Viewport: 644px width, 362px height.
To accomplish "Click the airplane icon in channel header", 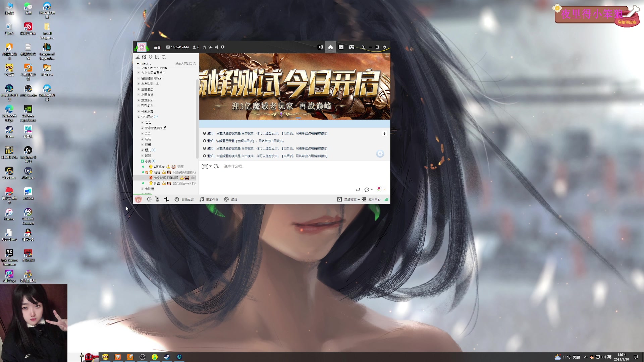I will 211,47.
